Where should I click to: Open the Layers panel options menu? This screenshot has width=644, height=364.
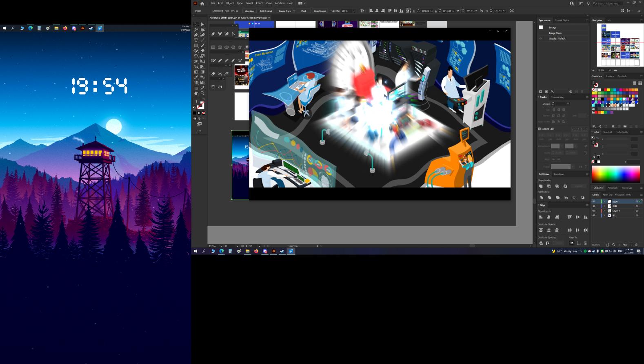641,195
